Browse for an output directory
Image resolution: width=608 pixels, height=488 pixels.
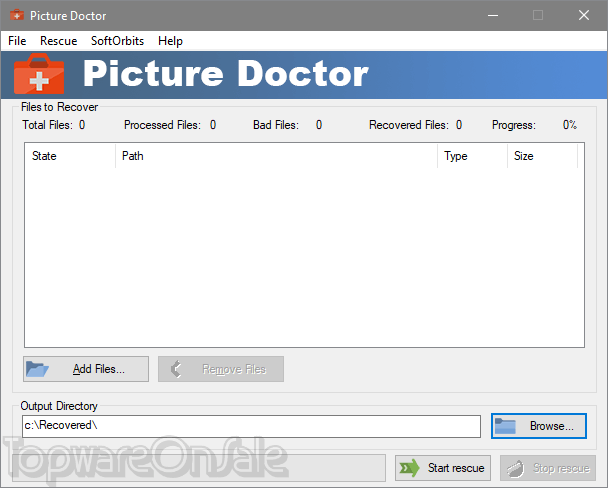point(539,426)
